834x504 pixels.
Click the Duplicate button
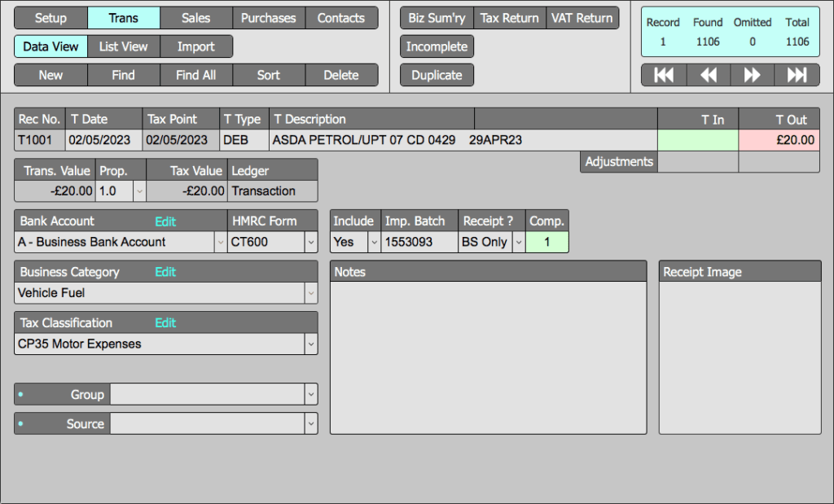pyautogui.click(x=437, y=75)
